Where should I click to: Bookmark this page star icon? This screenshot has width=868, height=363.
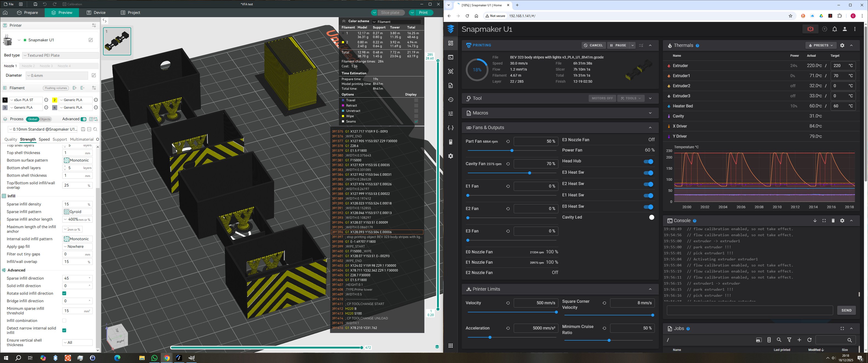pyautogui.click(x=790, y=16)
